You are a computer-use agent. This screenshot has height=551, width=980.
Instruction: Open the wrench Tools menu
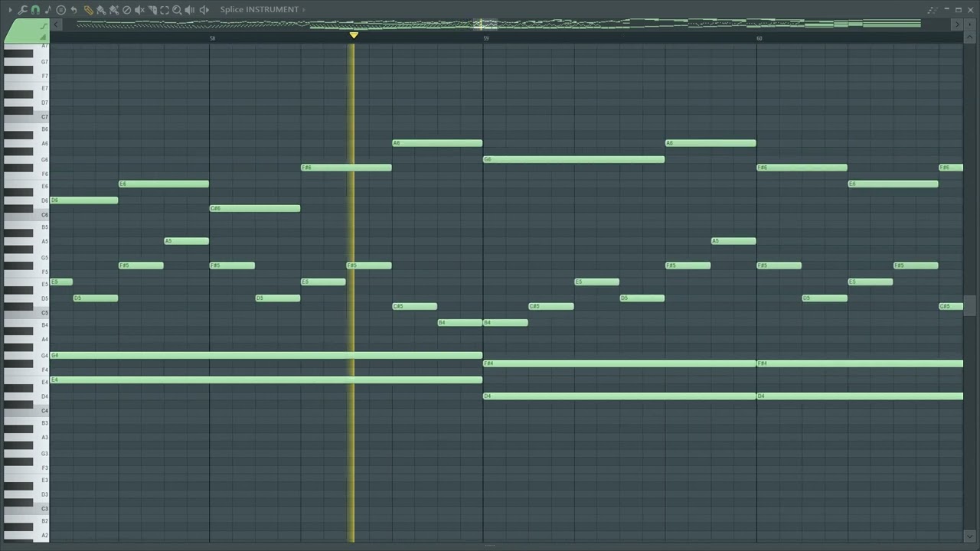pyautogui.click(x=23, y=9)
